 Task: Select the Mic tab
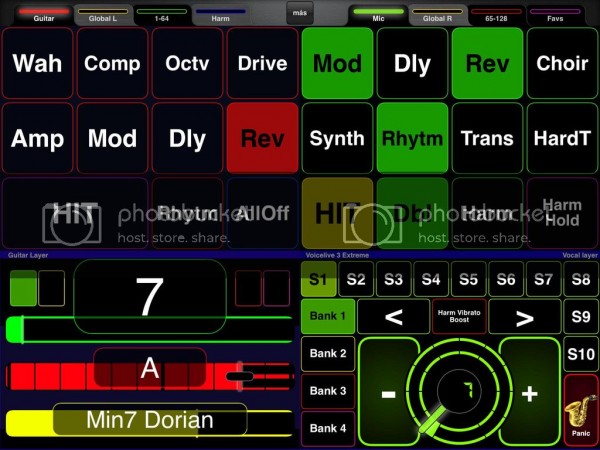pyautogui.click(x=378, y=15)
